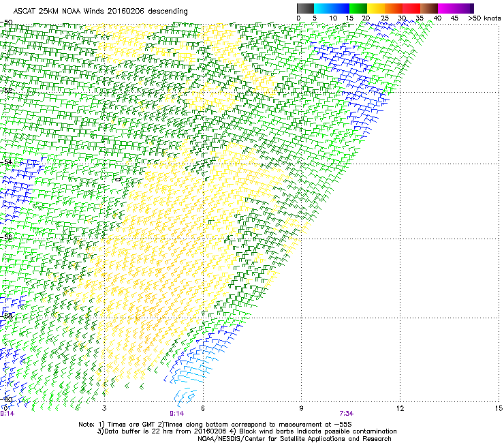Pick the dark purple 45–50 knots legend segment
The width and height of the screenshot is (504, 443).
pos(464,8)
